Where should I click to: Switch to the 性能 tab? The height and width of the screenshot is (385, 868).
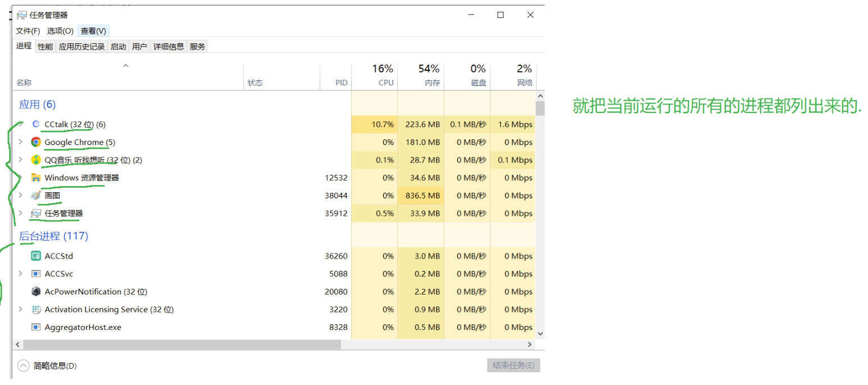click(x=46, y=47)
